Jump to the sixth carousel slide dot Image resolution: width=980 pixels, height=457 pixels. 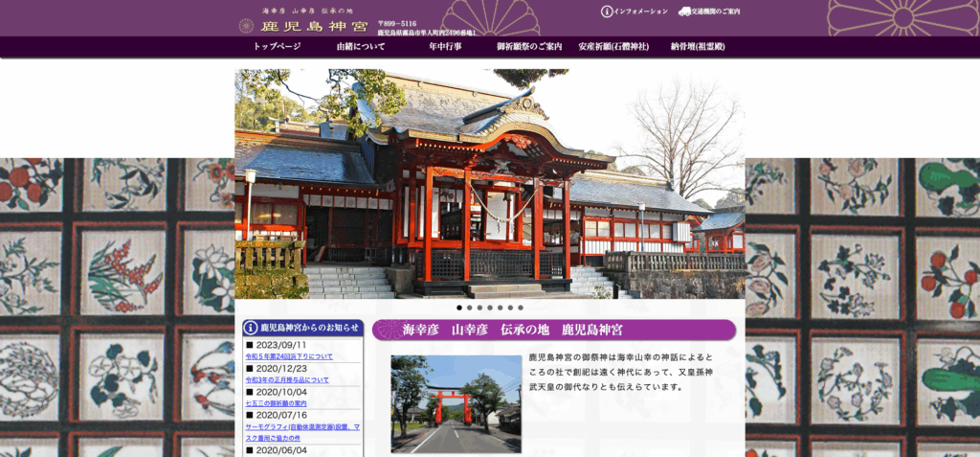(x=510, y=308)
